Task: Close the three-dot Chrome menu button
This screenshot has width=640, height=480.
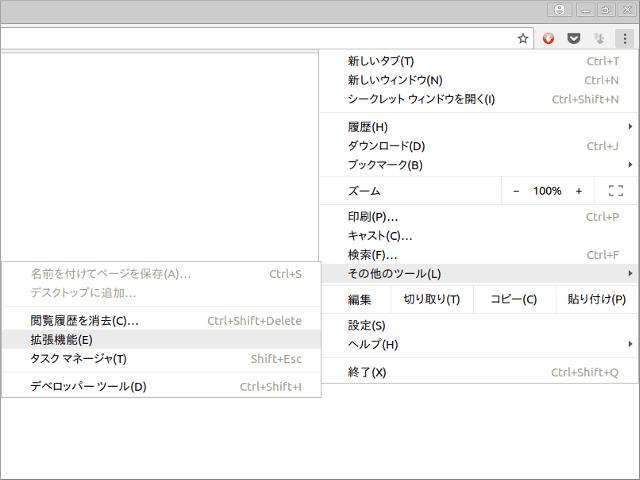Action: pos(623,38)
